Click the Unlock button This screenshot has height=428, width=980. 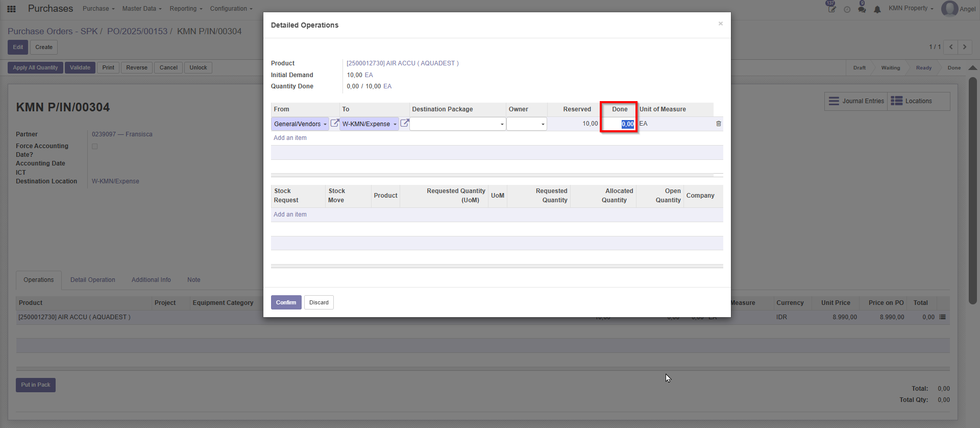click(199, 67)
